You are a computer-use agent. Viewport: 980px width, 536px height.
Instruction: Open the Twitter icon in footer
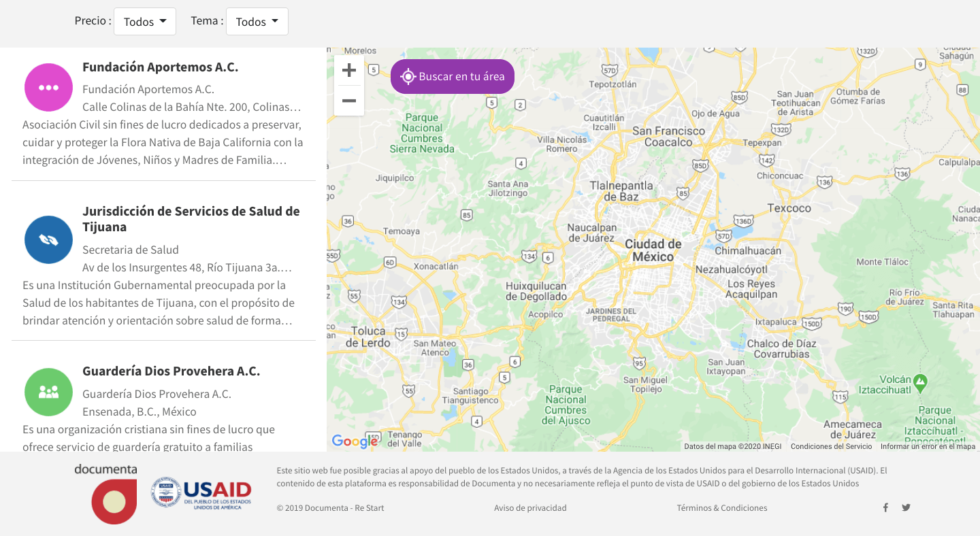point(906,507)
